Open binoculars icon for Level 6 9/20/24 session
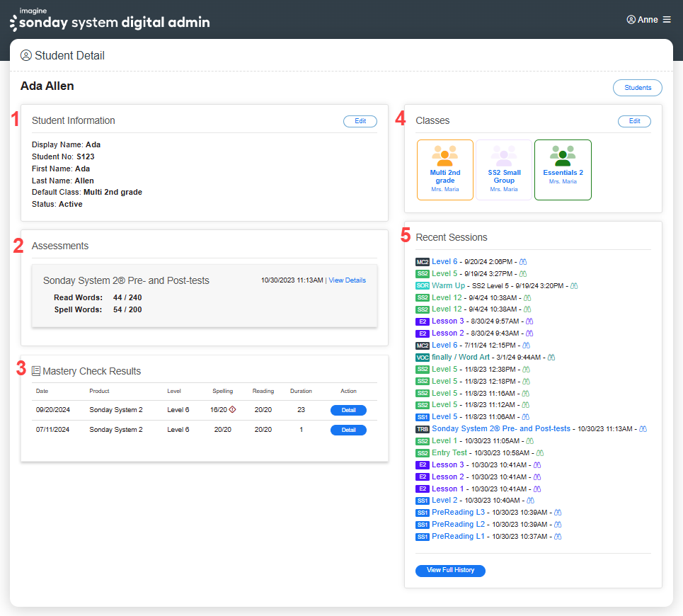Screen dimensions: 683x616 click(523, 262)
